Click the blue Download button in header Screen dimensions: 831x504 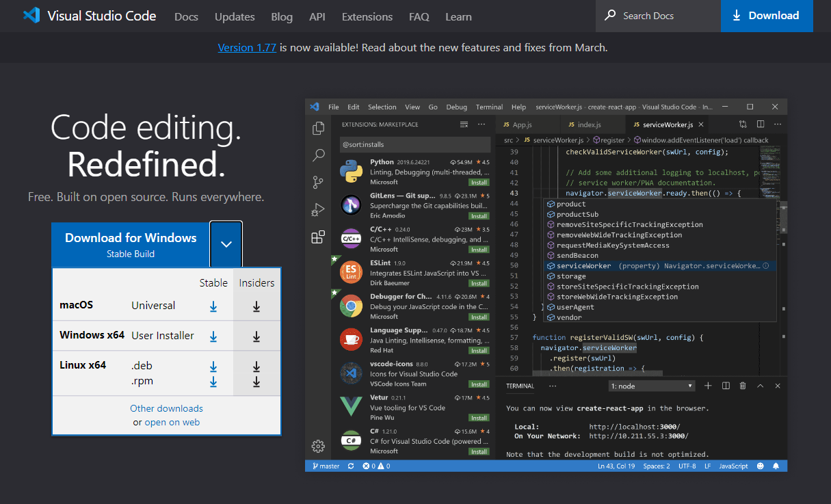767,16
